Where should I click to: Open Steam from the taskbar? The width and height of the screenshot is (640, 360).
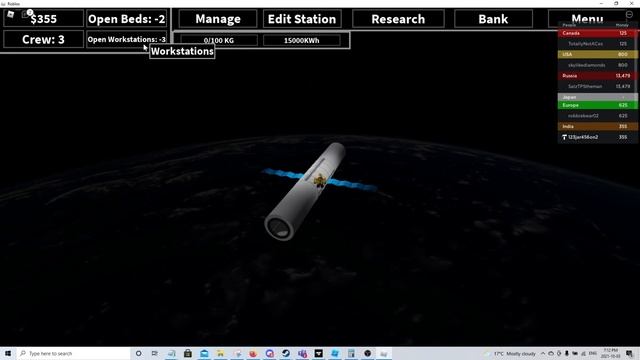pos(286,353)
